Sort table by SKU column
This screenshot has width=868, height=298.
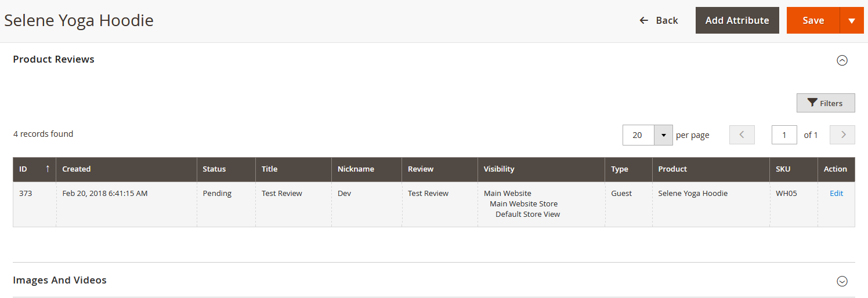(x=783, y=169)
